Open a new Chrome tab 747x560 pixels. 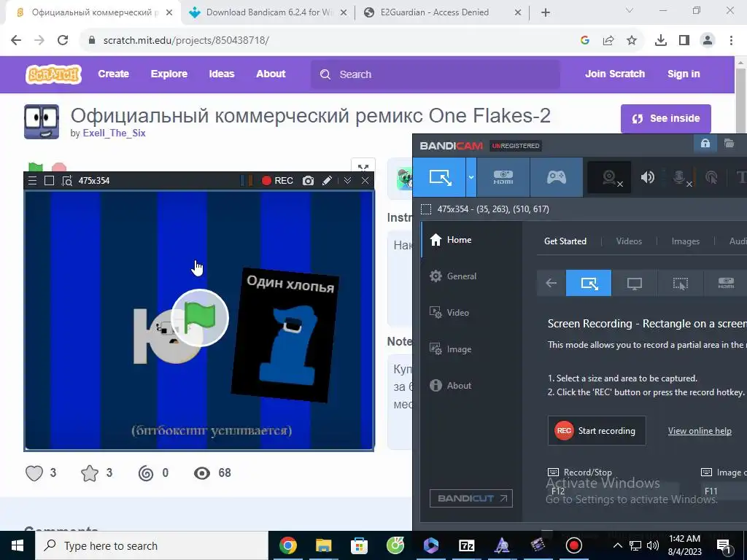(x=546, y=13)
